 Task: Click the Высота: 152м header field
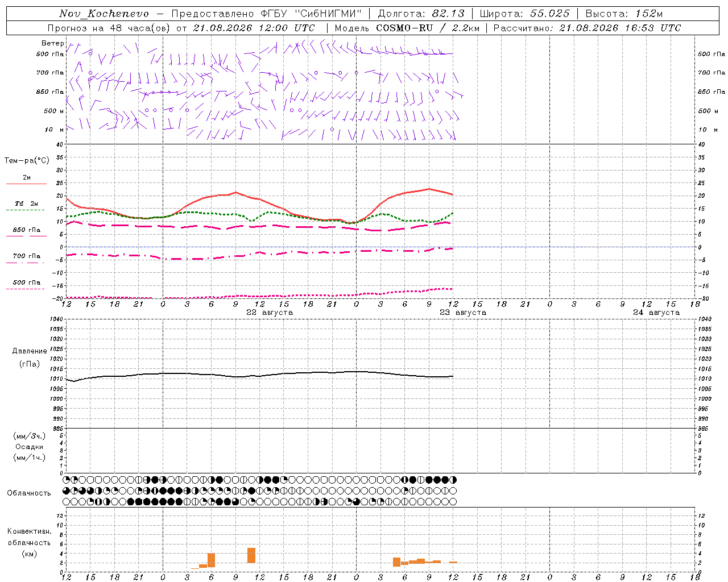pyautogui.click(x=624, y=14)
